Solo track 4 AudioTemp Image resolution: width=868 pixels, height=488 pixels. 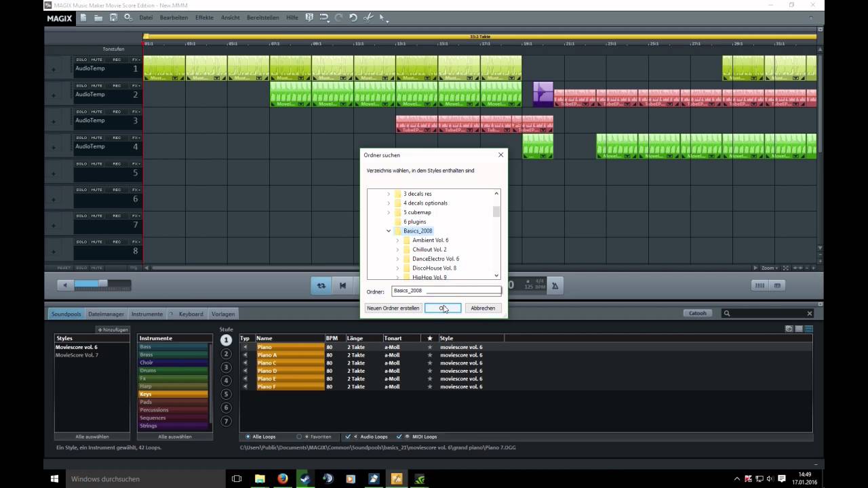(81, 138)
